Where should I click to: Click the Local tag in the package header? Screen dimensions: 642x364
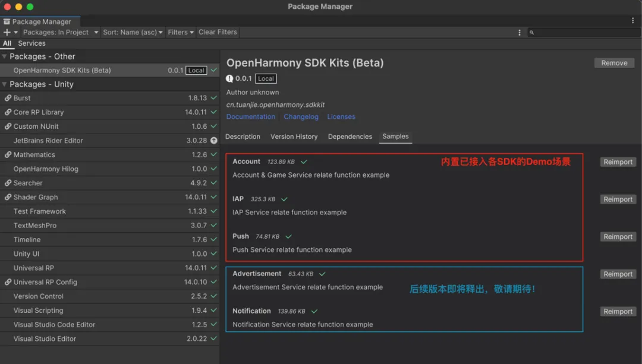click(266, 78)
